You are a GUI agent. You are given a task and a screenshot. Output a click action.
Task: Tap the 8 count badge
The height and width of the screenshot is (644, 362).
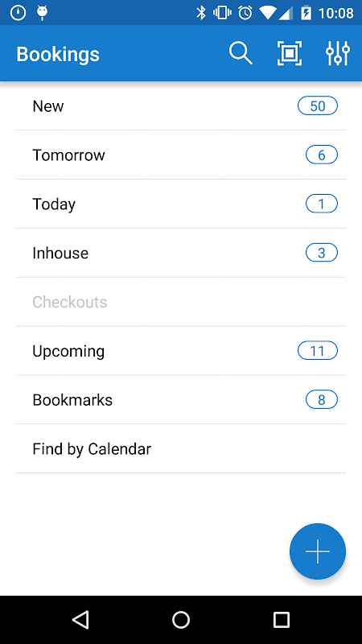coord(322,399)
